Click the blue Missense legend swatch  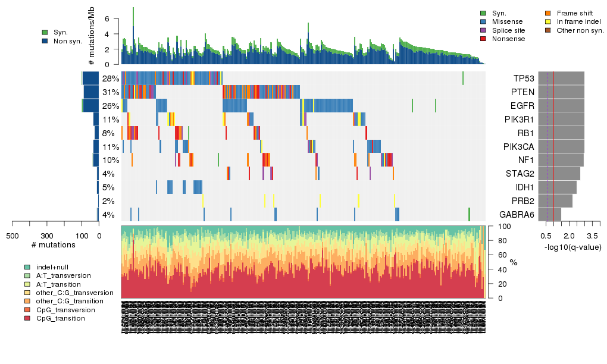click(483, 21)
